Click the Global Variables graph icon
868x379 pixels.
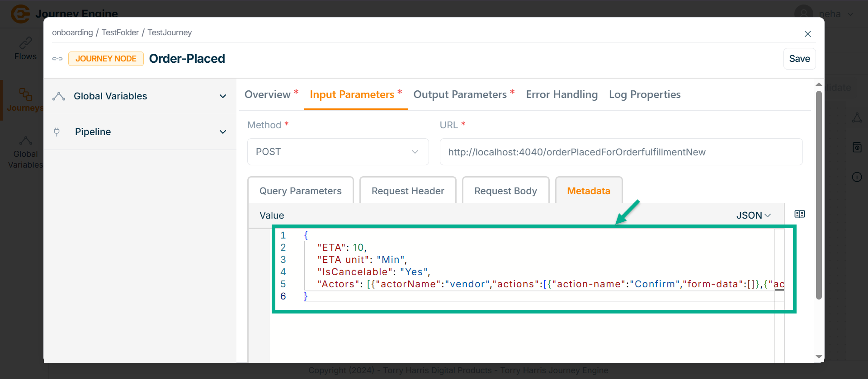[59, 96]
